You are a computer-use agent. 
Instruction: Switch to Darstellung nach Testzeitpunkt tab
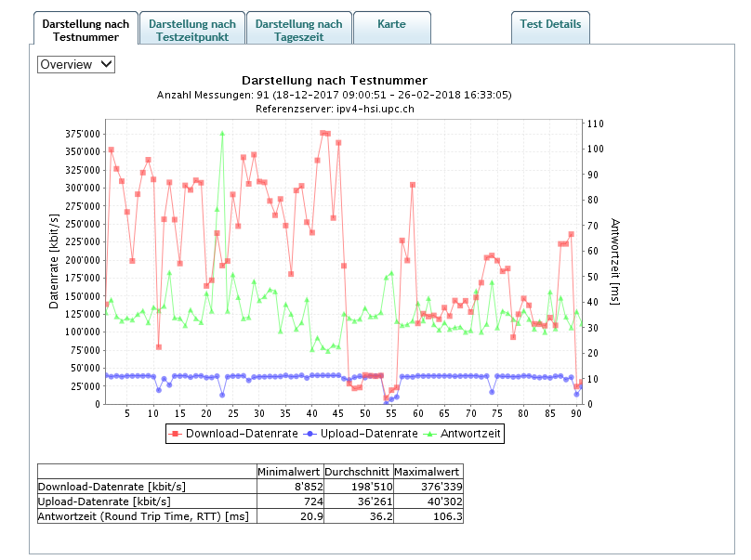pos(192,30)
